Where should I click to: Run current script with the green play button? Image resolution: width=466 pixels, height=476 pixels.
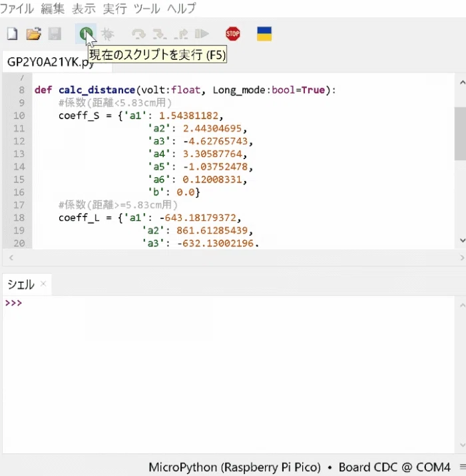86,34
